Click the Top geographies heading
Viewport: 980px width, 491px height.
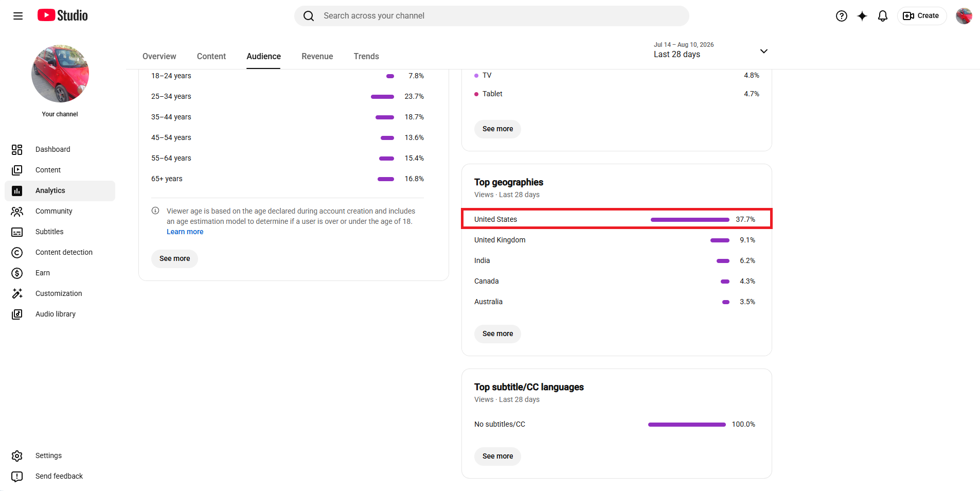(x=508, y=182)
